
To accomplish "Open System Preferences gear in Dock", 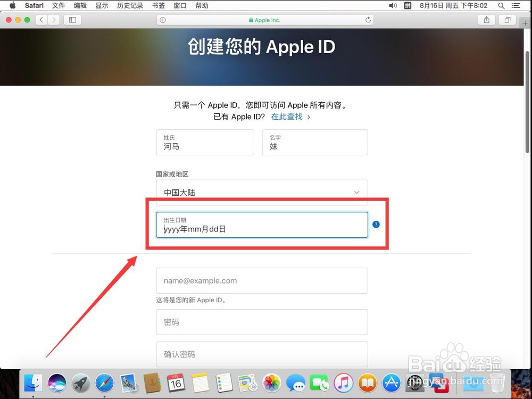I will coord(415,384).
